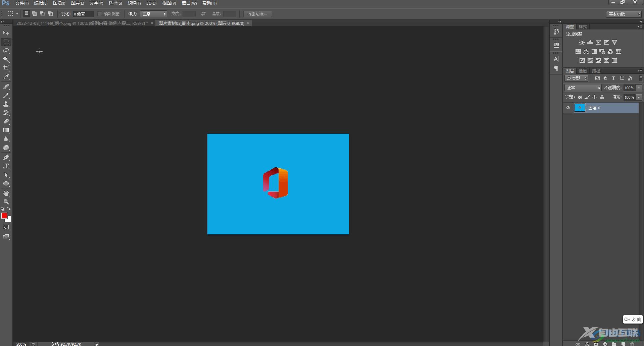644x346 pixels.
Task: Select the Path Selection tool
Action: [6, 175]
